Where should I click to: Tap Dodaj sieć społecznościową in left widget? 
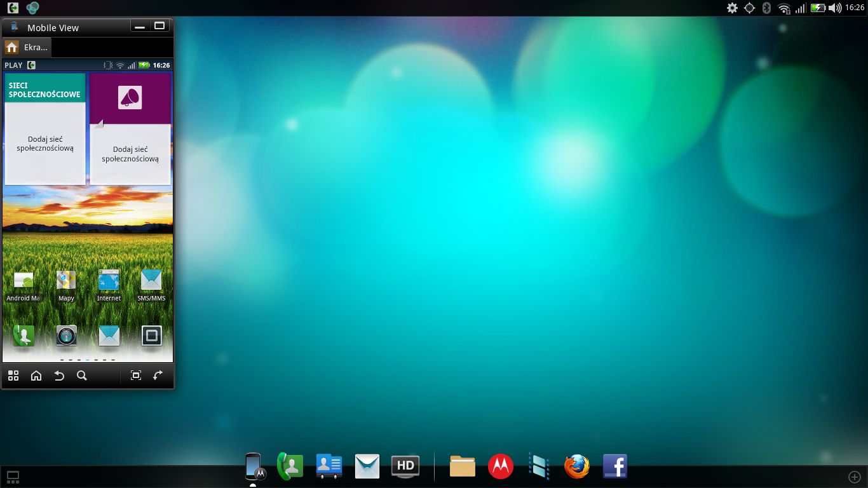(x=45, y=144)
